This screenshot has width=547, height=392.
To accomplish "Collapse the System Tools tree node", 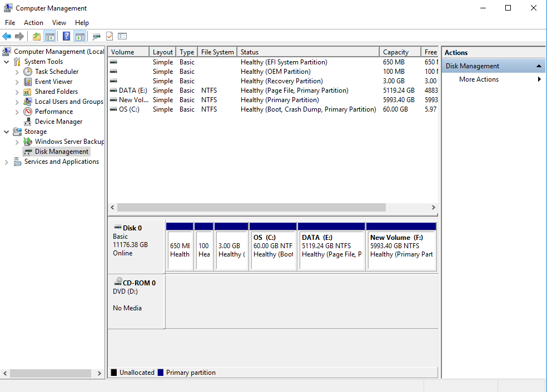I will (x=6, y=62).
